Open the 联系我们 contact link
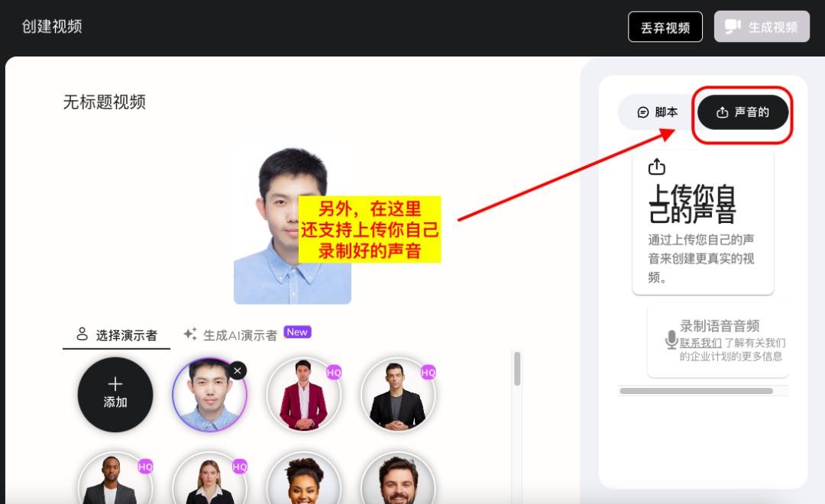825x504 pixels. 700,343
